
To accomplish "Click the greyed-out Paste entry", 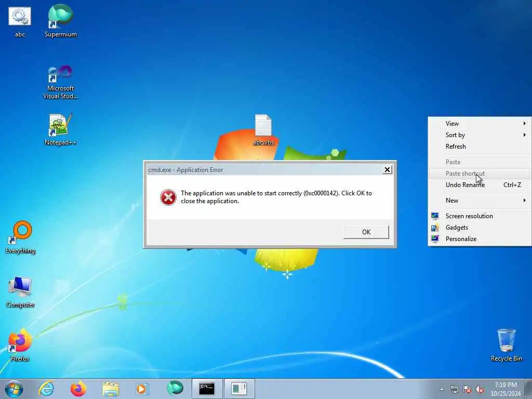I will point(480,162).
